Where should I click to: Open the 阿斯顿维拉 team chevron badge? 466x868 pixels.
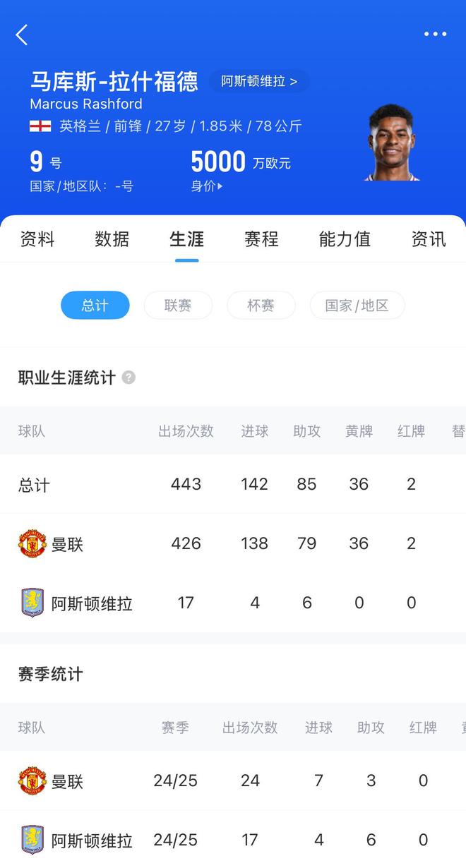[x=259, y=81]
